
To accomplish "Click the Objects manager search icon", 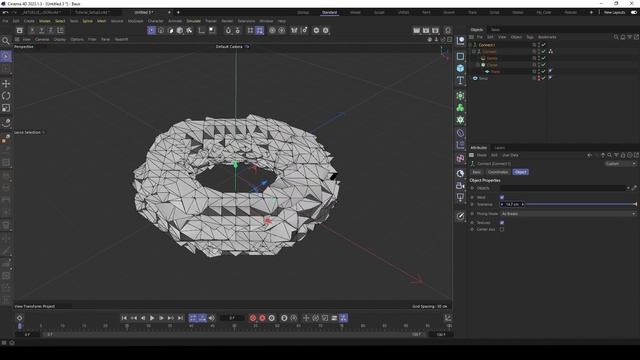I will click(616, 37).
